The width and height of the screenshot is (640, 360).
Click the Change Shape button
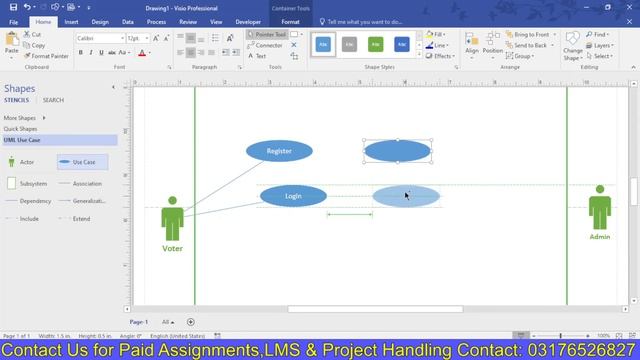pyautogui.click(x=573, y=46)
